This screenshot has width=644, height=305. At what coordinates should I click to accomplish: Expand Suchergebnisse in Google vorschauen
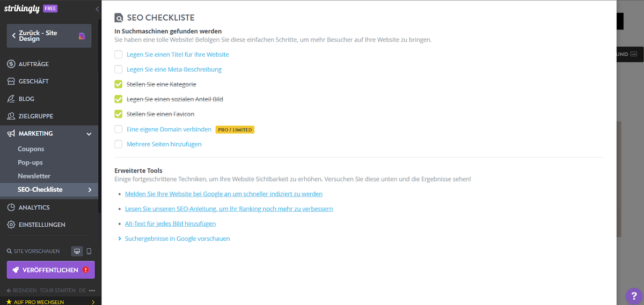point(177,239)
